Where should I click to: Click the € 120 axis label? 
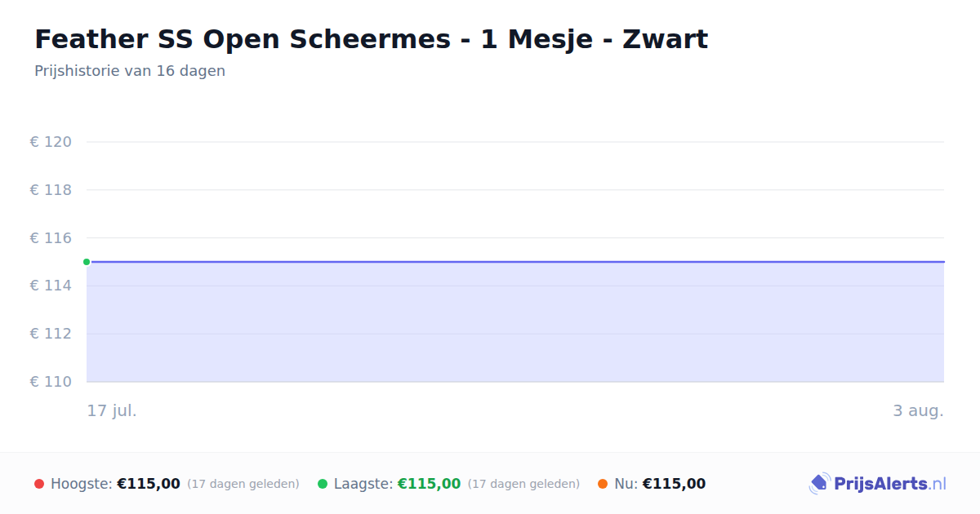(51, 142)
